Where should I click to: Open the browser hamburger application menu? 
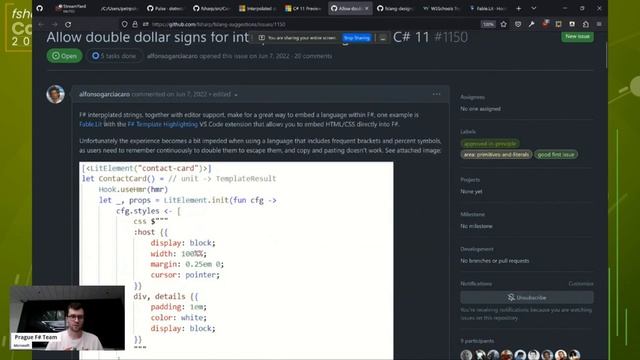tap(599, 24)
